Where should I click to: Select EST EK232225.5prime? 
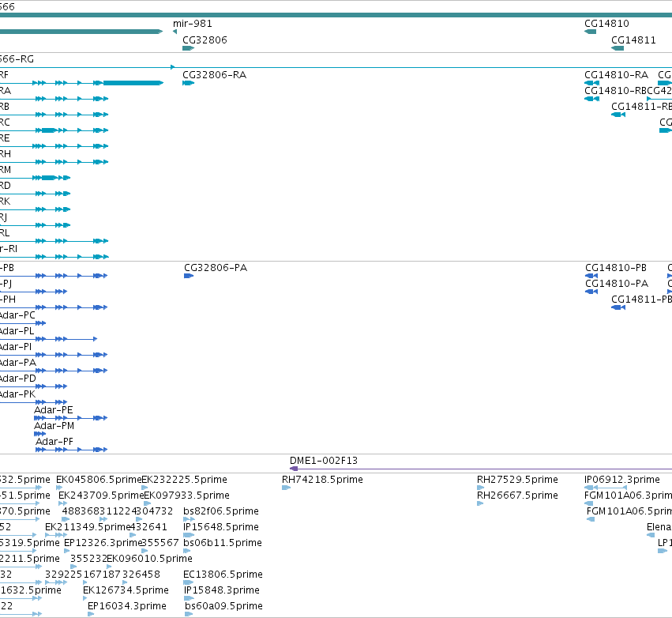click(184, 480)
